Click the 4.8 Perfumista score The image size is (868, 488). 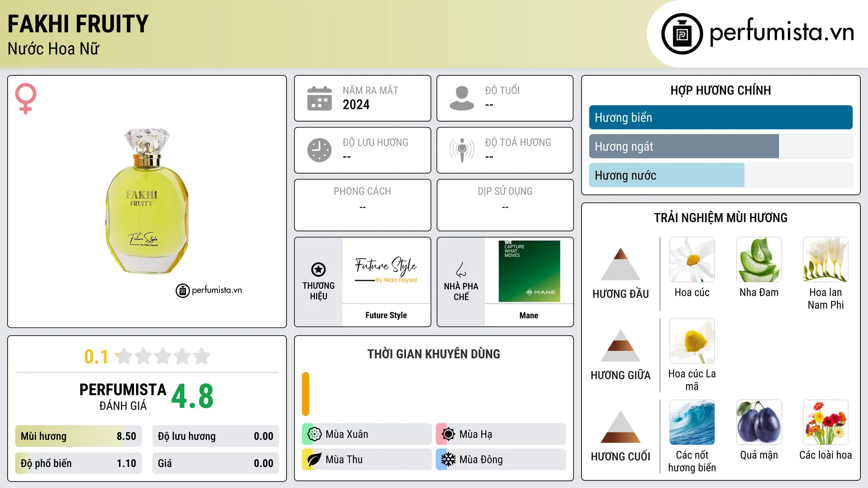192,396
